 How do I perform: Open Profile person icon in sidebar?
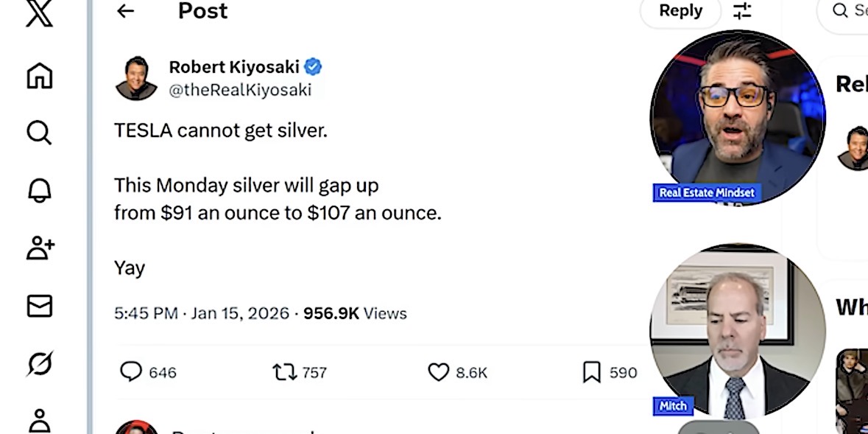39,421
